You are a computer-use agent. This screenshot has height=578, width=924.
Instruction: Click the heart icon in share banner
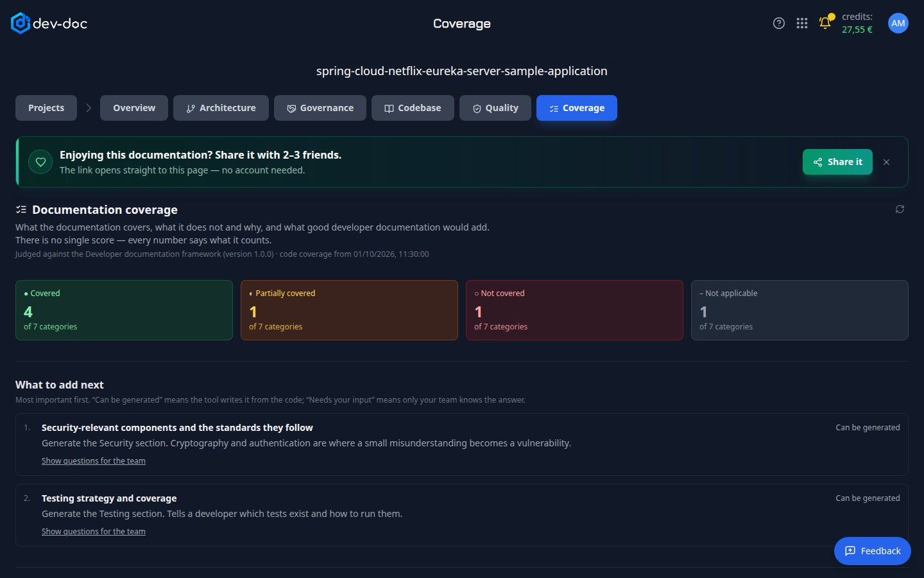point(40,162)
